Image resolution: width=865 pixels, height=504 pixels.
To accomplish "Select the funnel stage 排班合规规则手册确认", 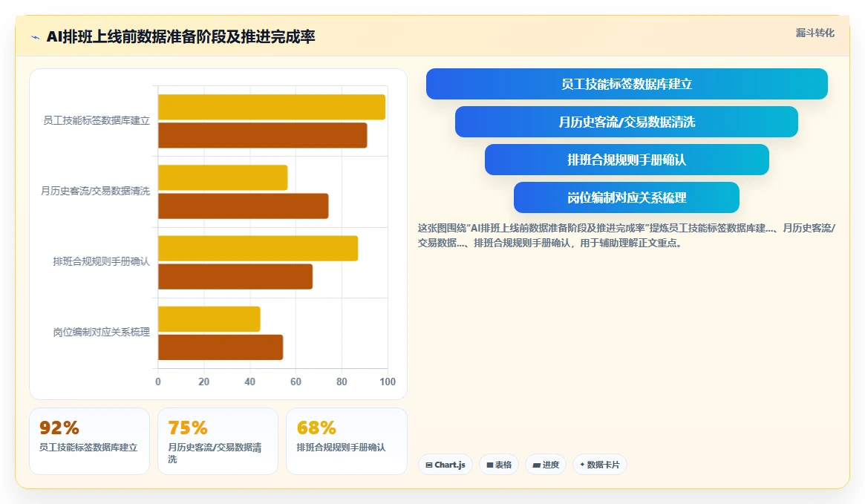I will click(x=627, y=160).
